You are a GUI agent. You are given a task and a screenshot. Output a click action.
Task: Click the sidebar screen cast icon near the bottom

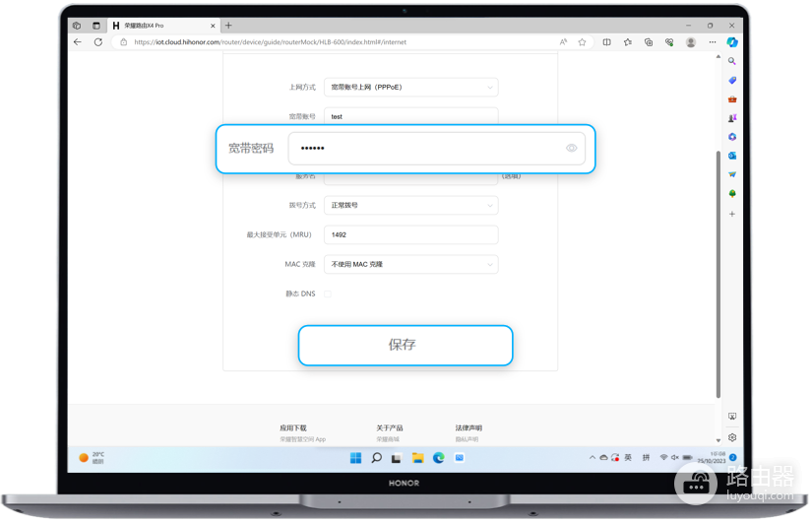click(731, 417)
